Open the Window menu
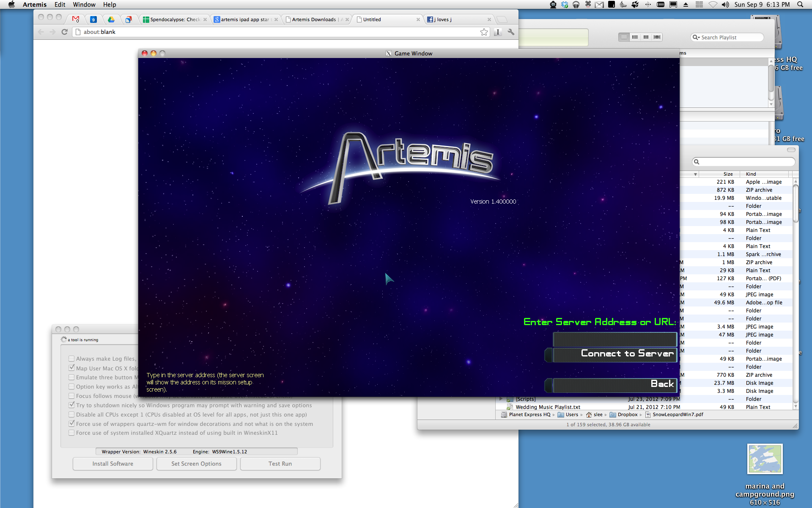This screenshot has width=812, height=508. click(84, 5)
